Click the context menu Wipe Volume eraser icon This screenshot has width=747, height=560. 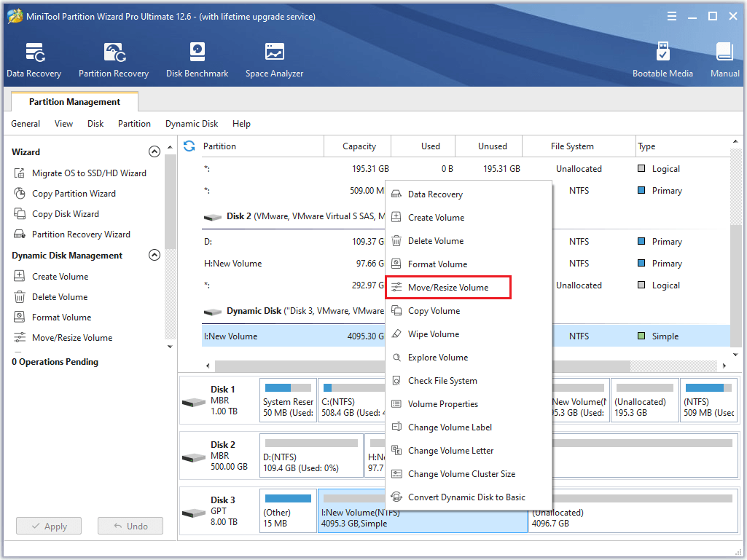[x=396, y=334]
